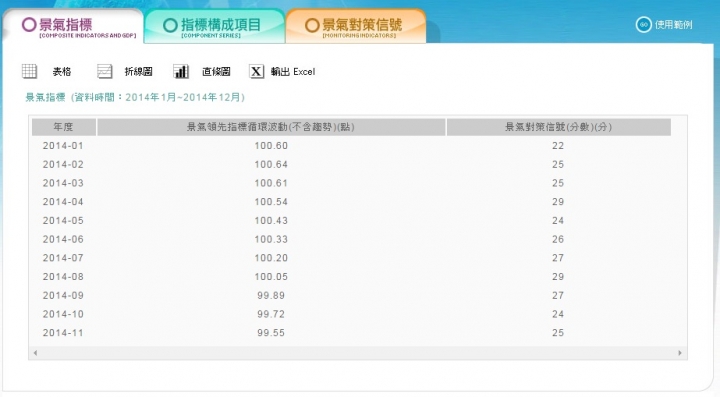Click the score 29 in 2014-04 row
Image resolution: width=720 pixels, height=397 pixels.
coord(558,202)
